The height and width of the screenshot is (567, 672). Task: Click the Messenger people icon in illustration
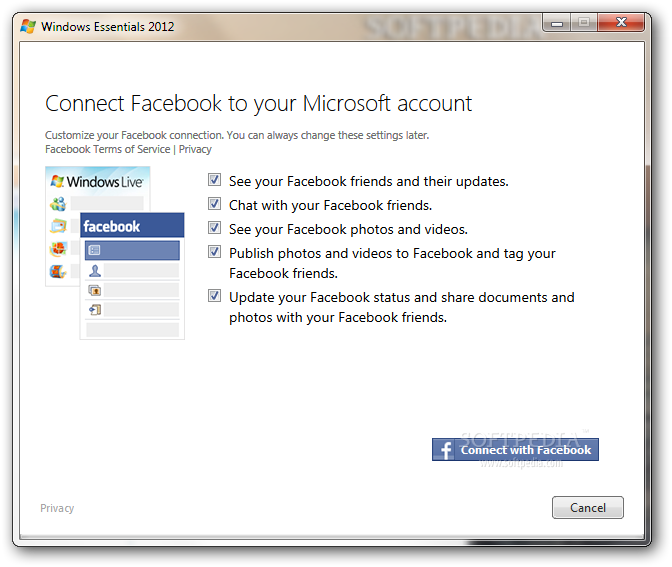(x=58, y=204)
